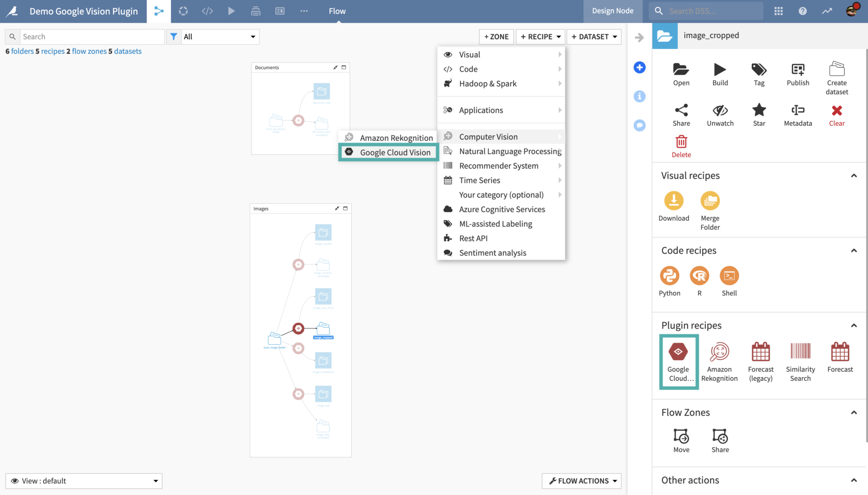Collapse the Visual recipes section
Image resolution: width=868 pixels, height=495 pixels.
coord(854,176)
